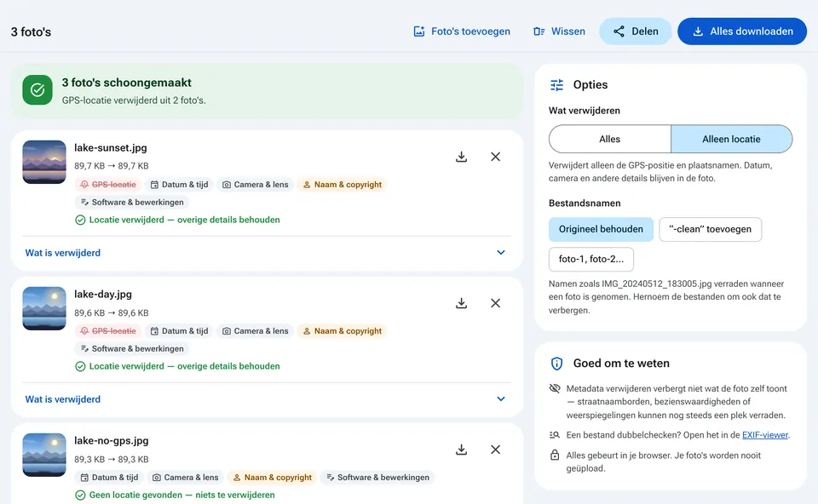Image resolution: width=818 pixels, height=504 pixels.
Task: Click the chevron in lake-day.jpg card
Action: 501,399
